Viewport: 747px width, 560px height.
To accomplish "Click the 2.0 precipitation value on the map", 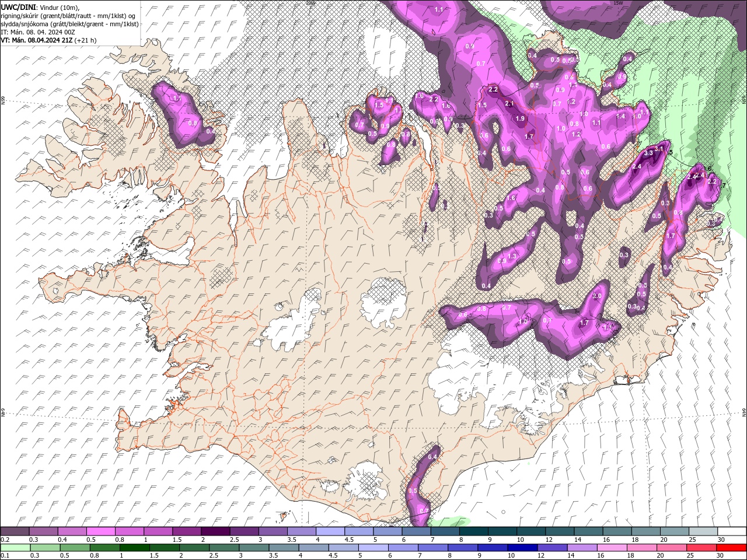I will tap(597, 296).
